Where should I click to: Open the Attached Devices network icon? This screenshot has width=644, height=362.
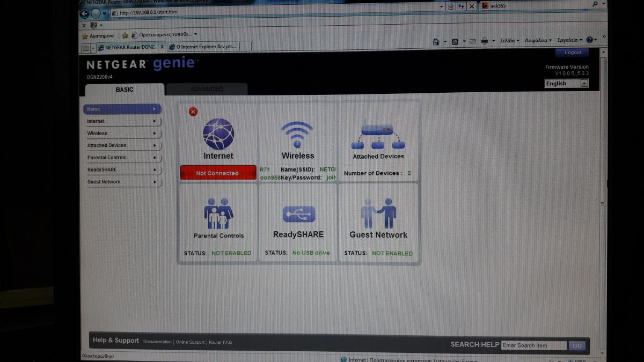(x=378, y=134)
